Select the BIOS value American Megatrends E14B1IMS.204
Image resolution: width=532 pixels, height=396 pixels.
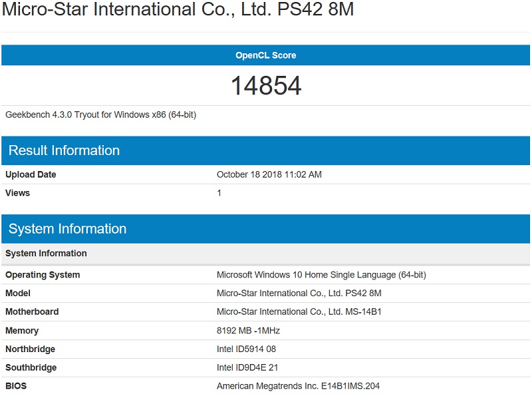coord(298,386)
